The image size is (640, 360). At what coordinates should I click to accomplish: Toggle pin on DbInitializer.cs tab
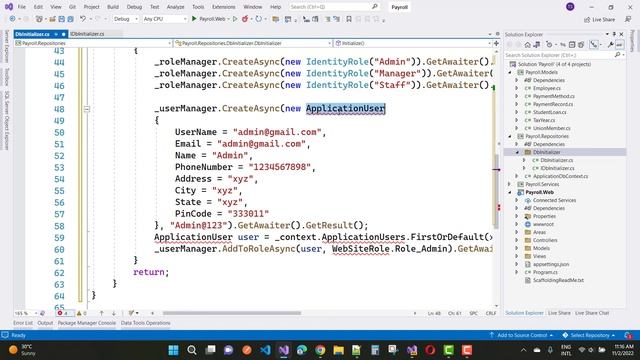[x=56, y=34]
